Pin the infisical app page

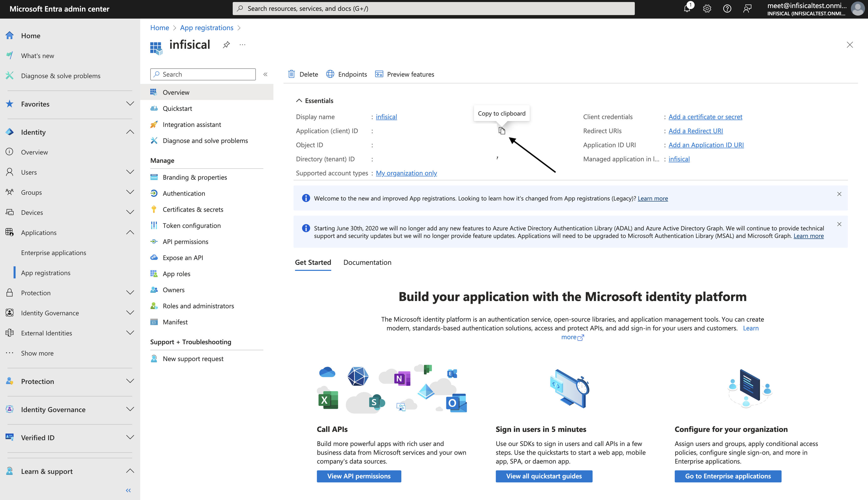click(226, 45)
